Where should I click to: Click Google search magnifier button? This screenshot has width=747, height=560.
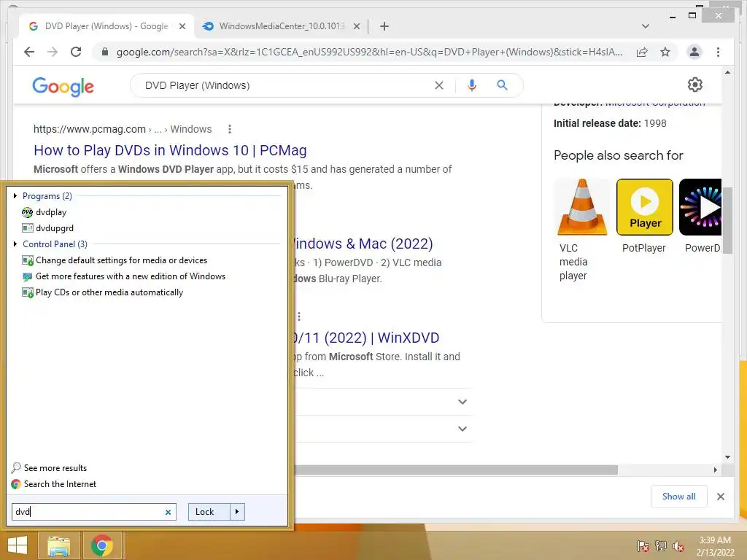502,85
